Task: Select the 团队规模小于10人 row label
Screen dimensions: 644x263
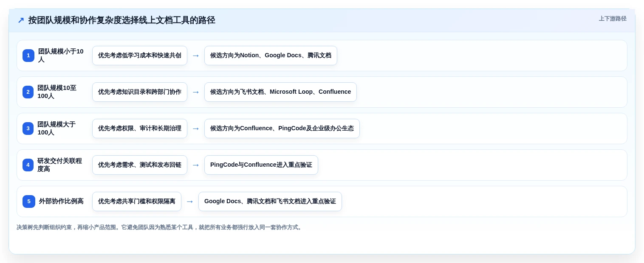Action: point(61,56)
